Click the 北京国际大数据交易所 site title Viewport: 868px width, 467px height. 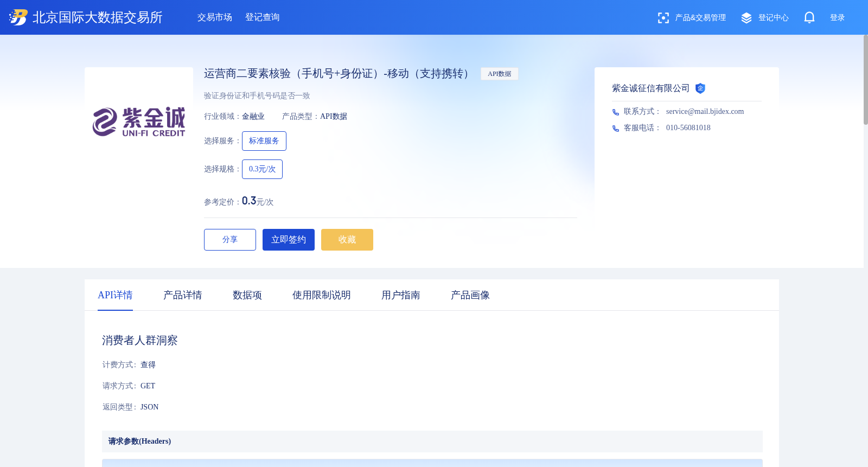click(x=98, y=17)
